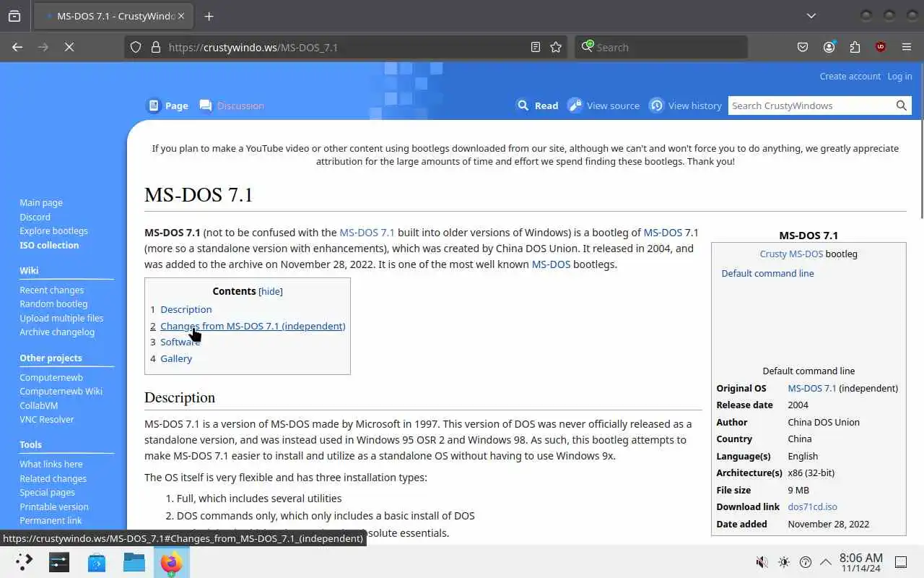Expand hidden system tray icons arrow
This screenshot has width=924, height=578.
coord(826,561)
